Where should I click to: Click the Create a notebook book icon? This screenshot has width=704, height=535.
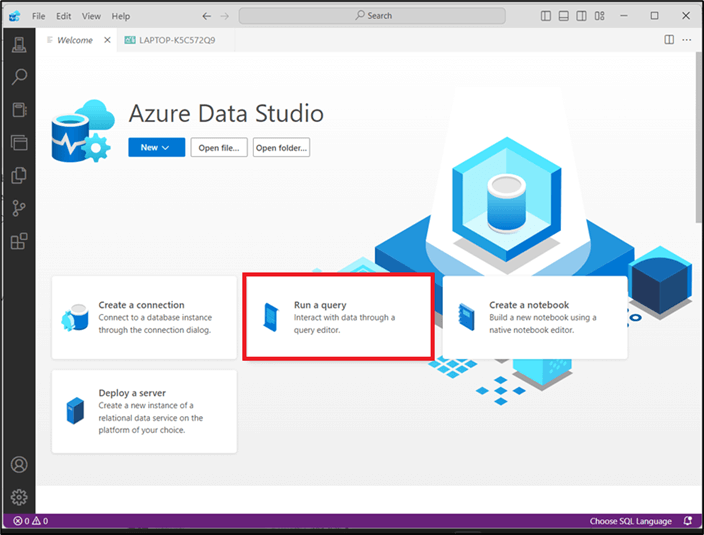click(466, 317)
